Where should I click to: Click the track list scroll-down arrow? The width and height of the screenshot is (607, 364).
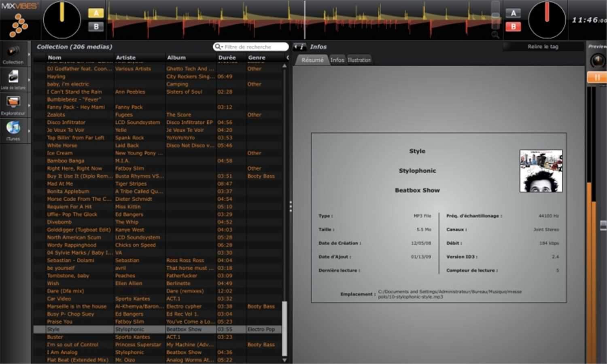click(x=284, y=360)
